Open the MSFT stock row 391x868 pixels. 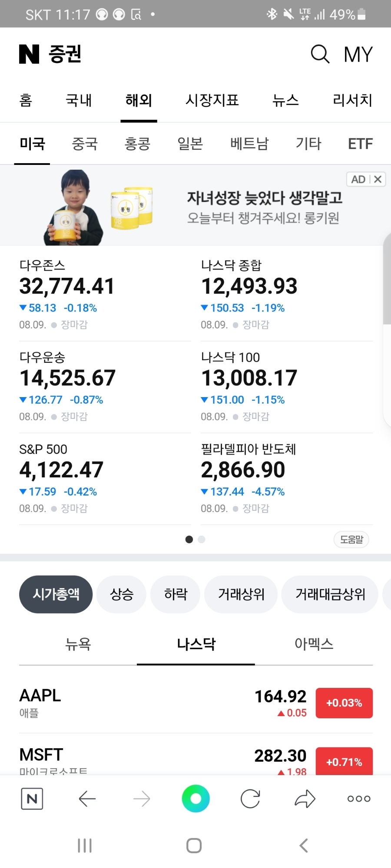click(x=196, y=755)
